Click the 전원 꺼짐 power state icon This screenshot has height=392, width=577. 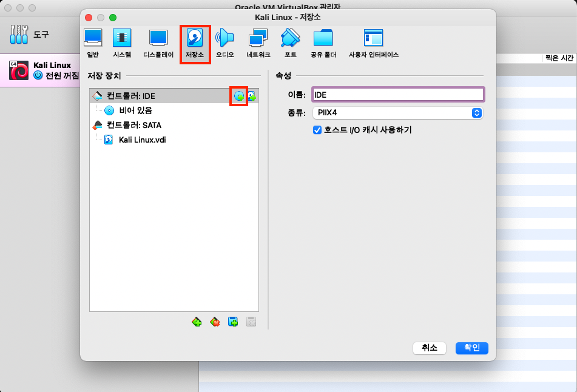(x=38, y=75)
